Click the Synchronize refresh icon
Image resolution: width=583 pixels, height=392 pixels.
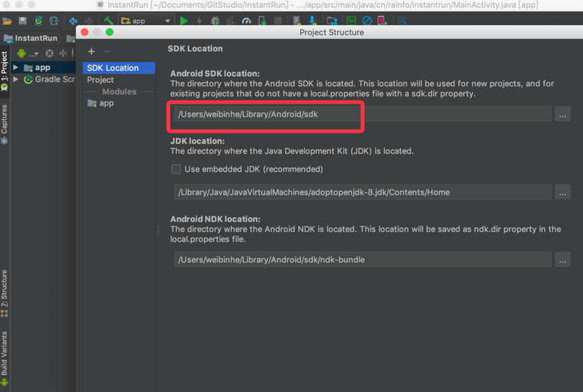[x=54, y=21]
